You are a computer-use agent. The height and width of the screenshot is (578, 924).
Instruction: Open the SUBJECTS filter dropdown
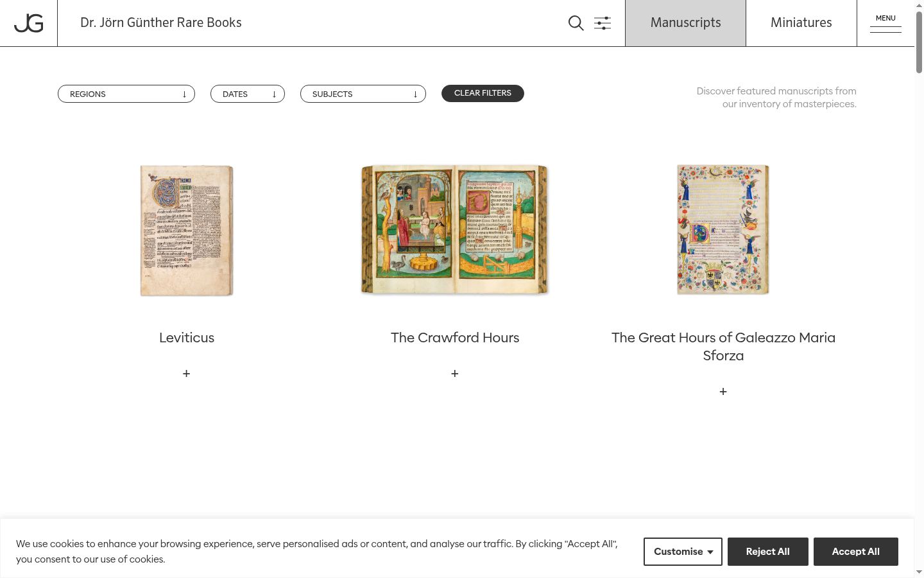(x=363, y=94)
